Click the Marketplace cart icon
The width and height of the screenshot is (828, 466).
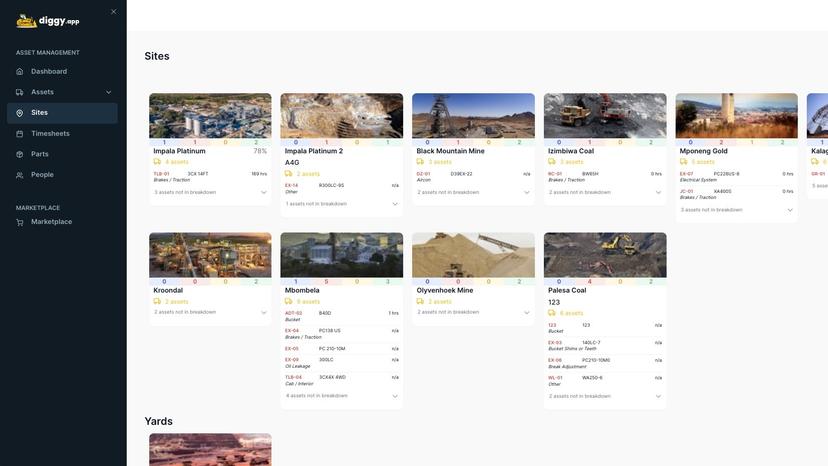20,222
